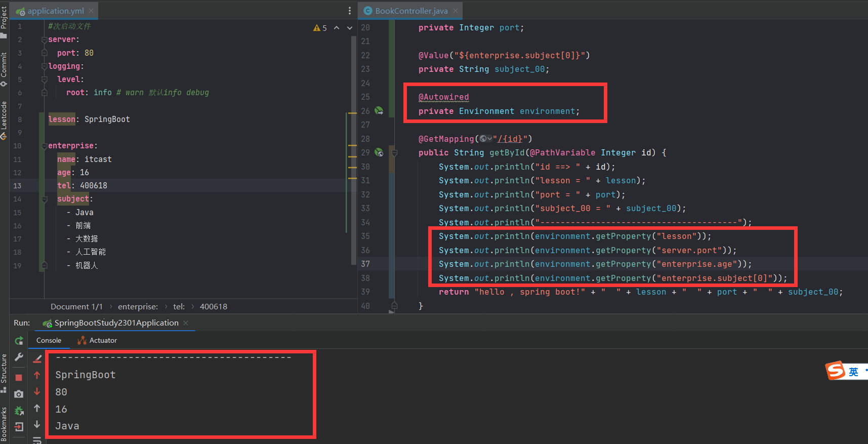
Task: Open editor tab options three-dots menu
Action: [x=349, y=11]
